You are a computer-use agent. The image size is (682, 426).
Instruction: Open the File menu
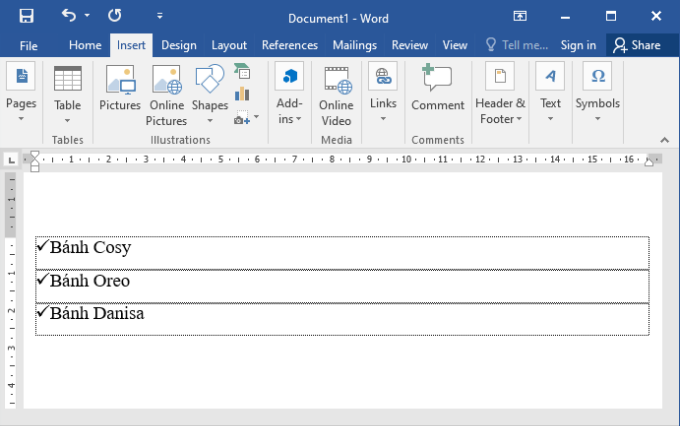tap(29, 46)
